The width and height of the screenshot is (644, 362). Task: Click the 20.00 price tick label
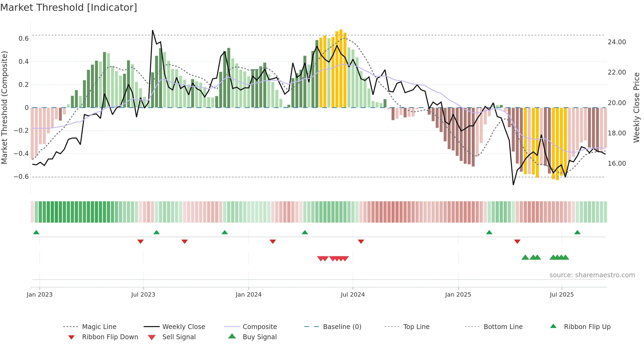pyautogui.click(x=617, y=103)
